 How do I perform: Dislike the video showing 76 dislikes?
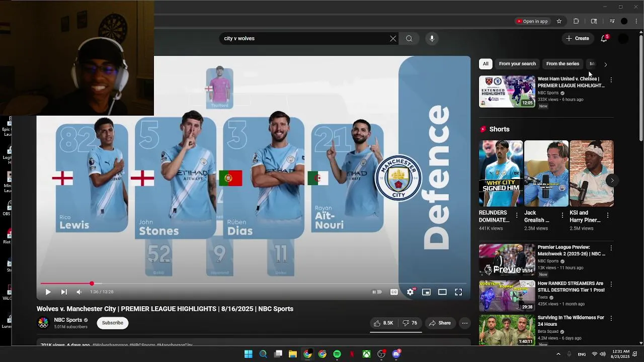tap(410, 323)
